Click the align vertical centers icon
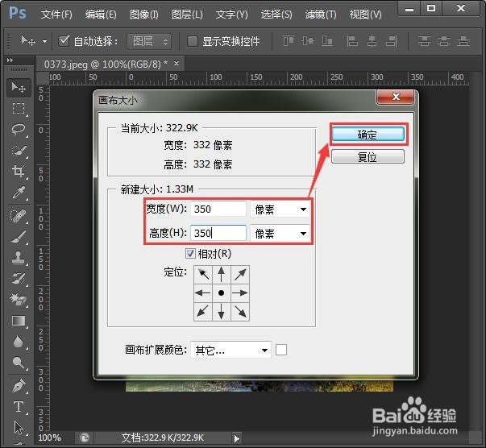The width and height of the screenshot is (486, 448). click(308, 40)
